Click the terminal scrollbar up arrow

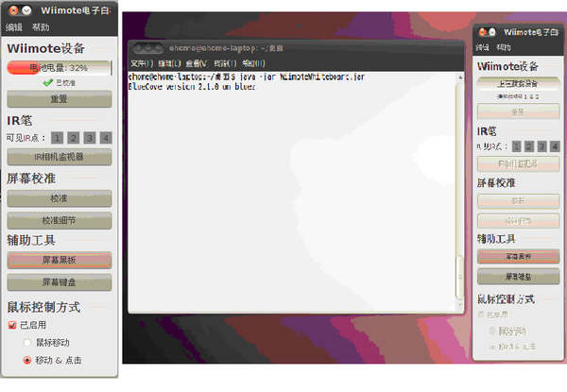[x=460, y=77]
